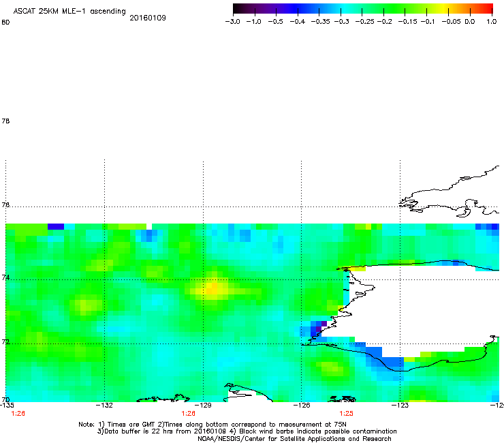
Task: Click the color bar label -0.1
Action: pos(427,22)
